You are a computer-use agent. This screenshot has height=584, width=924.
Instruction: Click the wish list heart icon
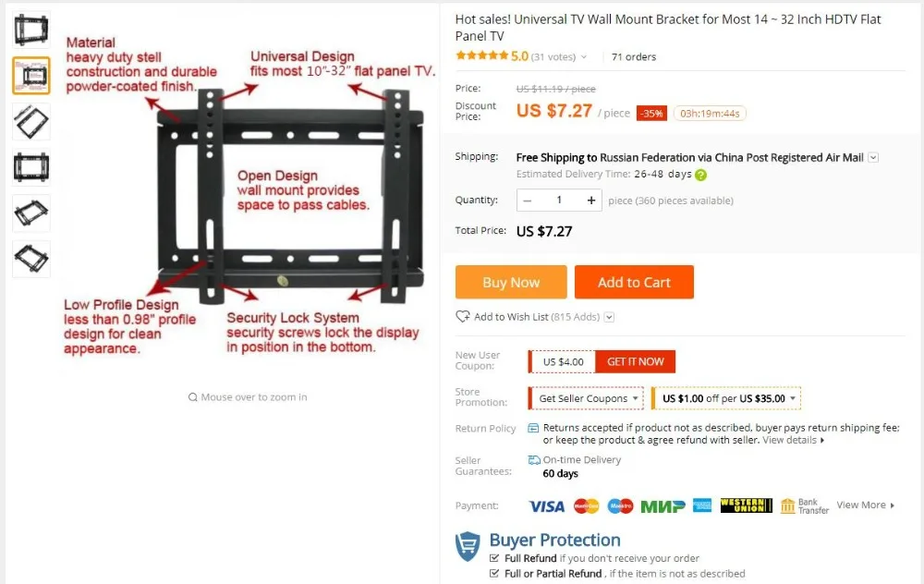[463, 316]
